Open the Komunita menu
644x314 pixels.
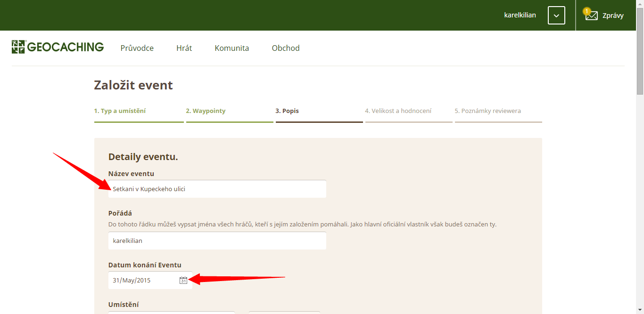click(231, 48)
